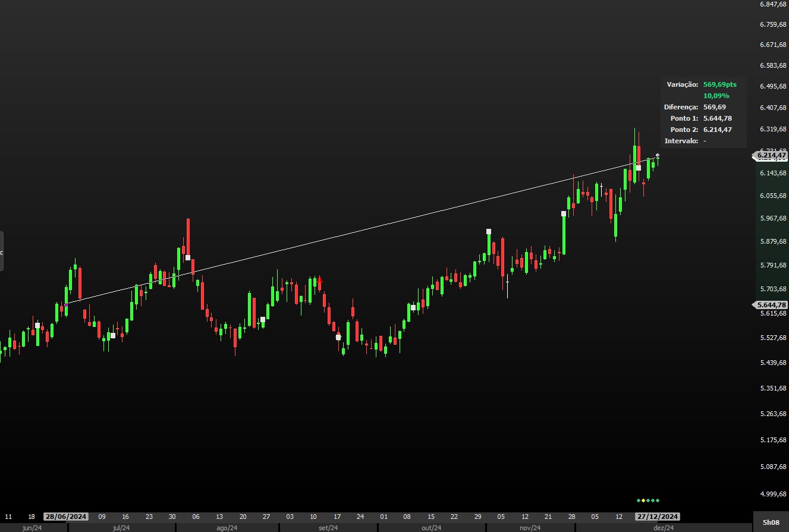
Task: Click the 6.214,47 price tag on axis
Action: (x=771, y=156)
